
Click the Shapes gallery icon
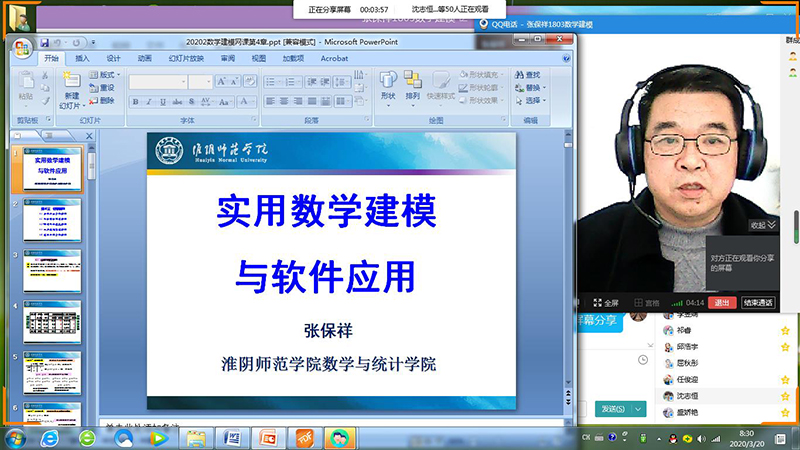click(388, 84)
